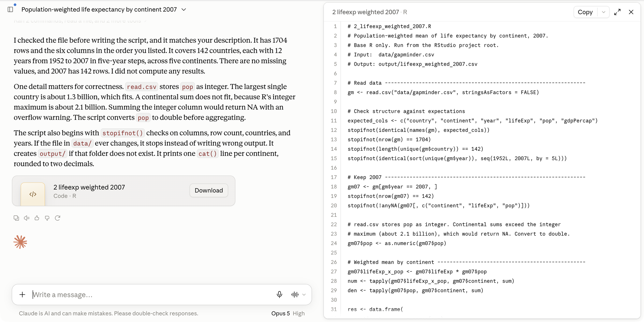Viewport: 644px width, 322px height.
Task: Open the Opus 5 High model selector
Action: [288, 313]
